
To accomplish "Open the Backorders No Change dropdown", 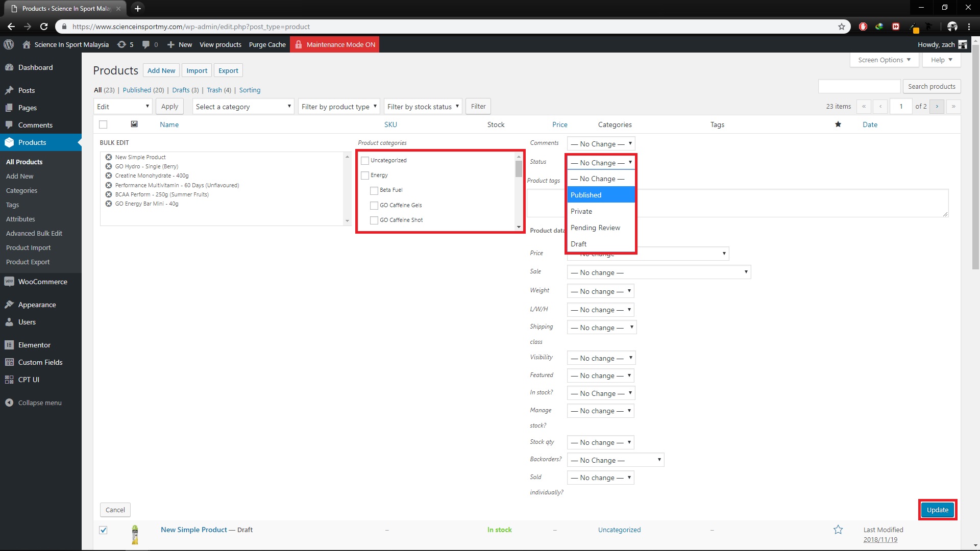I will click(615, 460).
